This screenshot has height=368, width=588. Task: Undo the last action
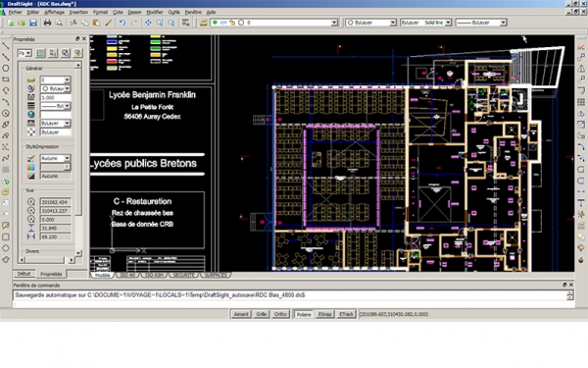(x=122, y=23)
